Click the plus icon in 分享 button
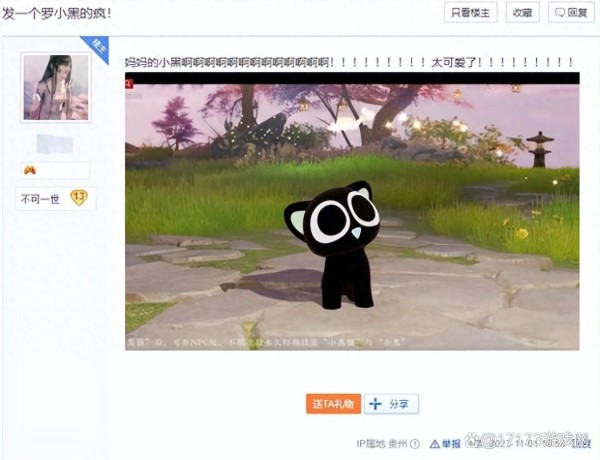This screenshot has width=600, height=460. 375,404
